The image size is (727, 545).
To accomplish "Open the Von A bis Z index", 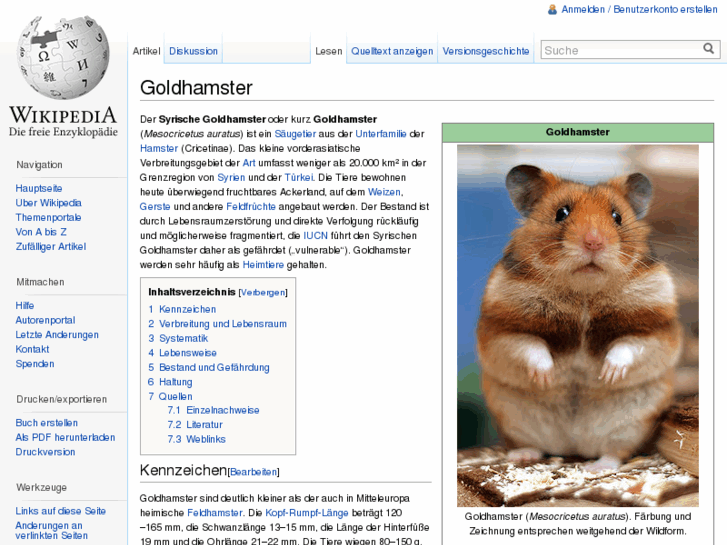I will click(x=41, y=232).
